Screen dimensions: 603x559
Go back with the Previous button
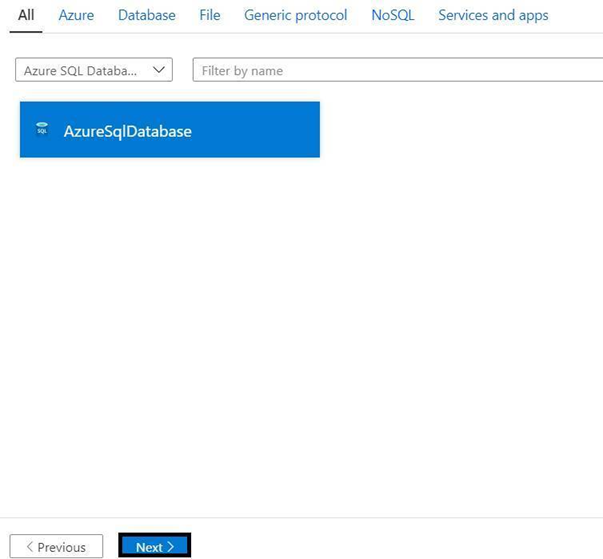(56, 546)
